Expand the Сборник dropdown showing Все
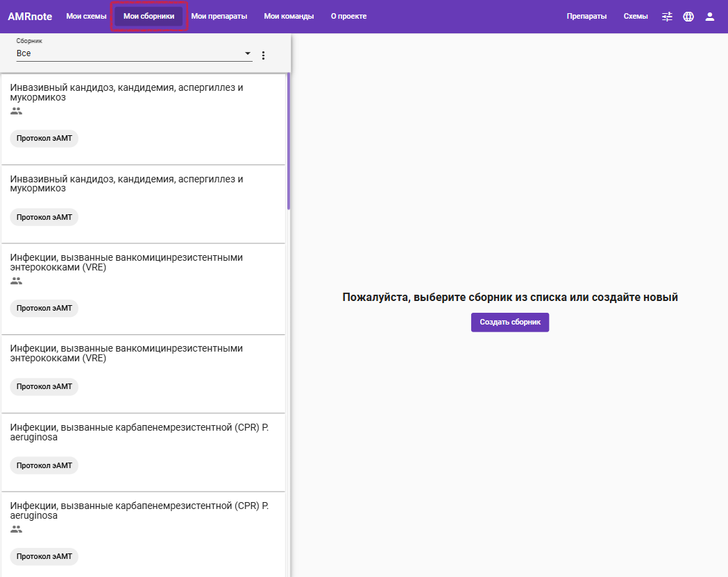The image size is (728, 577). pos(134,53)
